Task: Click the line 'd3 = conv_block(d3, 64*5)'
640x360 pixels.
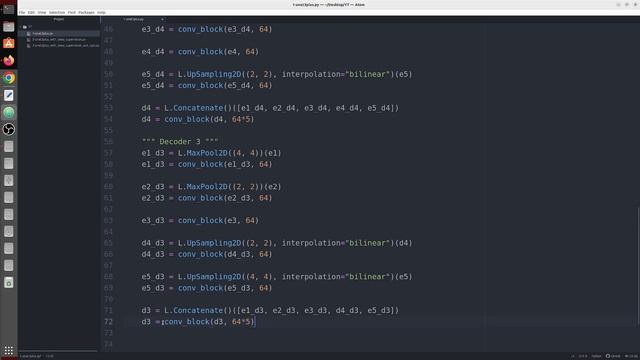Action: click(198, 322)
